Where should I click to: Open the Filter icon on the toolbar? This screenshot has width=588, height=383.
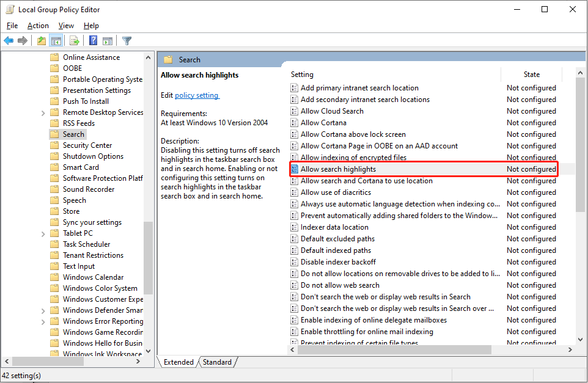coord(127,40)
